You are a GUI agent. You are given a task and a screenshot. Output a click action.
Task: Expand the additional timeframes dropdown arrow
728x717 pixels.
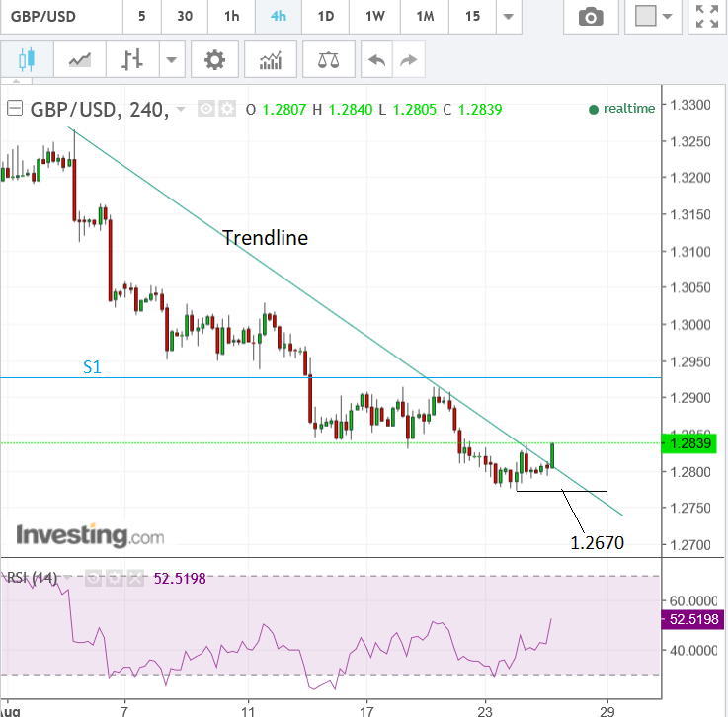click(x=507, y=17)
